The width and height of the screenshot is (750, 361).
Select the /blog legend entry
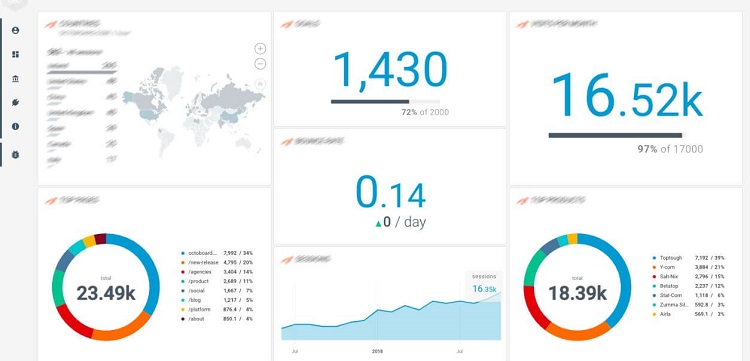pyautogui.click(x=217, y=300)
